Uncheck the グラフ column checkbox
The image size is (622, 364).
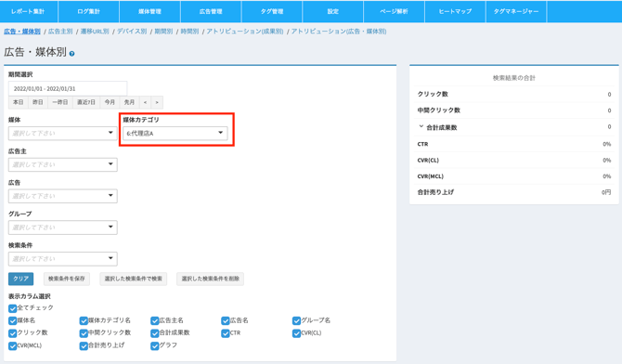pos(155,346)
